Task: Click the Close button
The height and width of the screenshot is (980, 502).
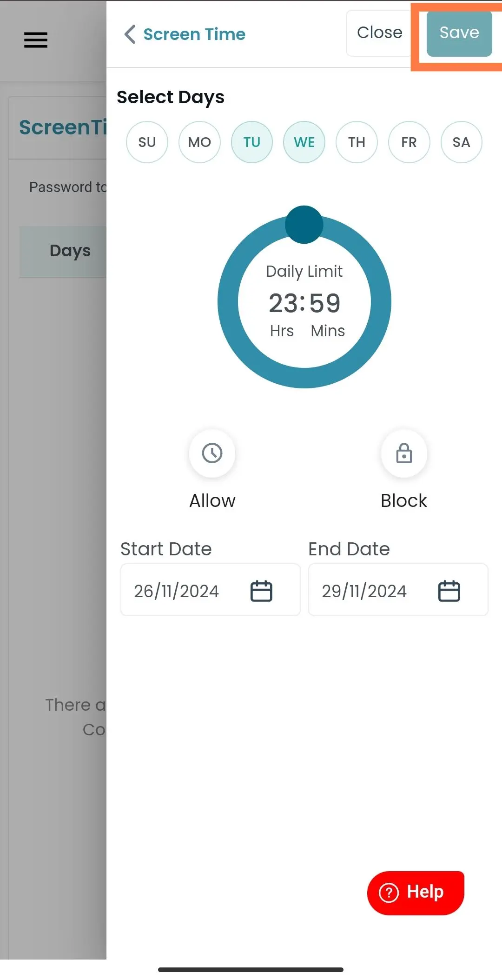Action: 379,33
